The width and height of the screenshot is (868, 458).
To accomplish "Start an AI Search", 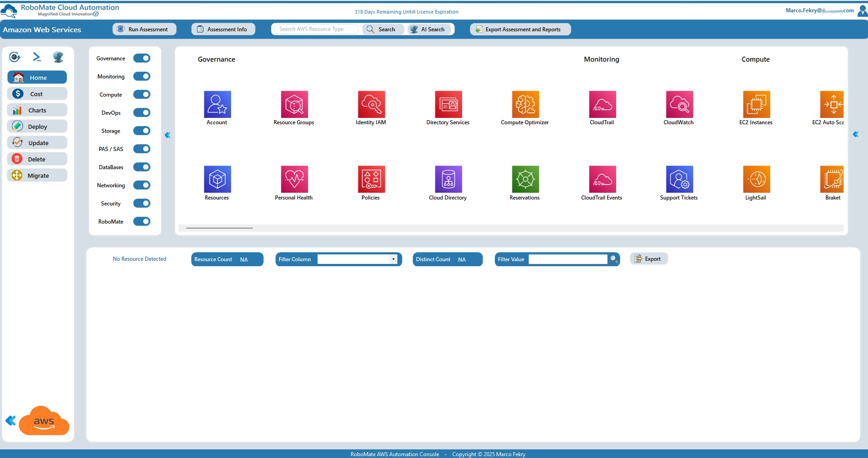I will click(429, 29).
